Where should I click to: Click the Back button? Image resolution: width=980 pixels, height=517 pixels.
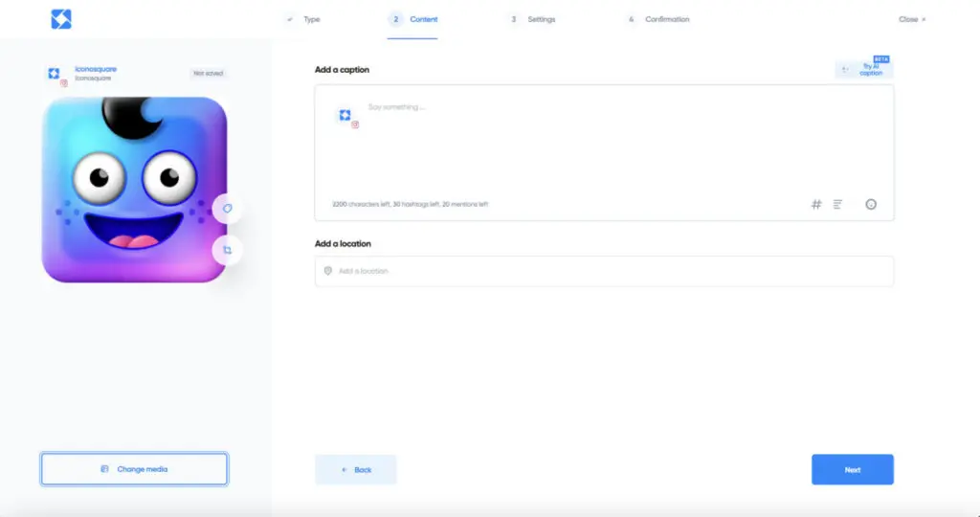[x=355, y=470]
